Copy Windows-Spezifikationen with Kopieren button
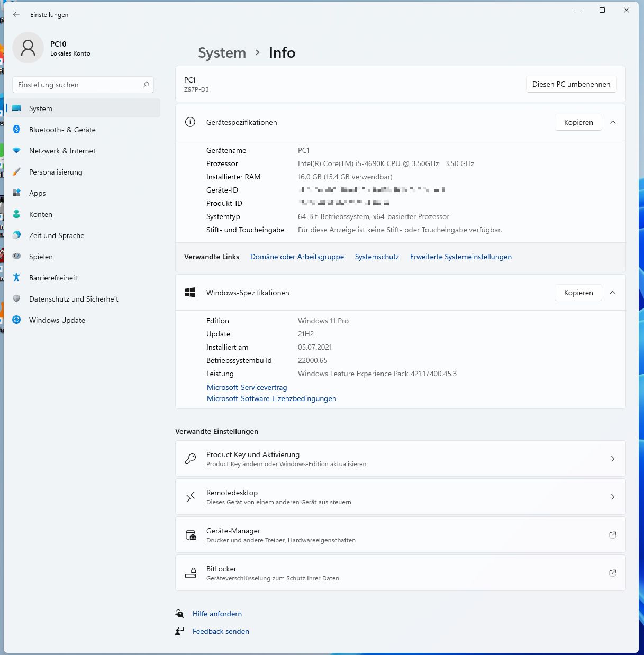The image size is (644, 655). pos(578,293)
